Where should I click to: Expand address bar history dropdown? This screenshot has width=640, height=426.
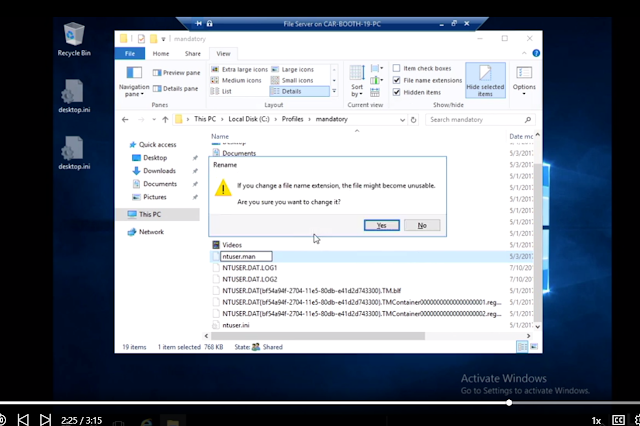402,120
